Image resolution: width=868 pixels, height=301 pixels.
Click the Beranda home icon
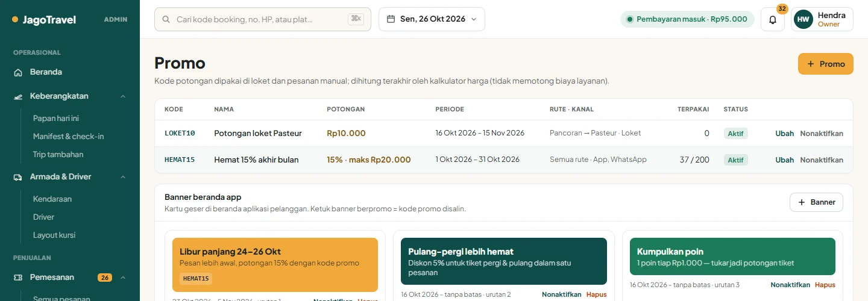coord(18,72)
